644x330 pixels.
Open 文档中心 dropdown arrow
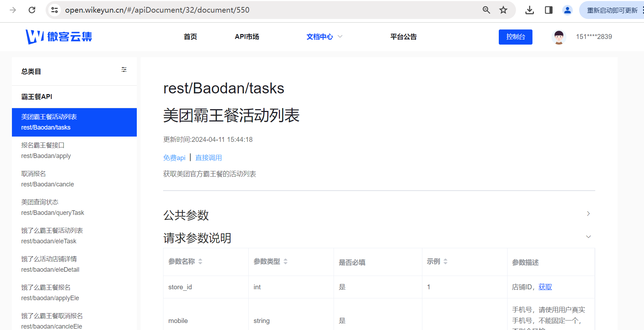point(340,37)
